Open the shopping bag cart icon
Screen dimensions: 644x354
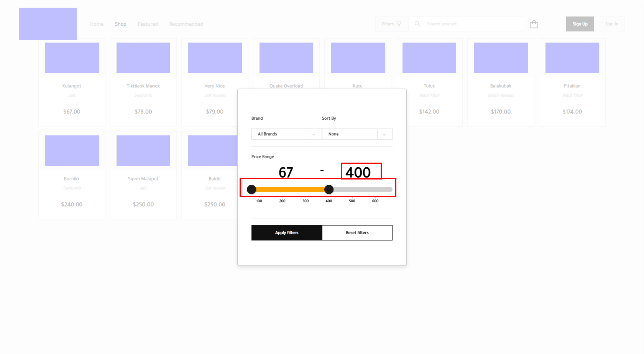pos(534,24)
